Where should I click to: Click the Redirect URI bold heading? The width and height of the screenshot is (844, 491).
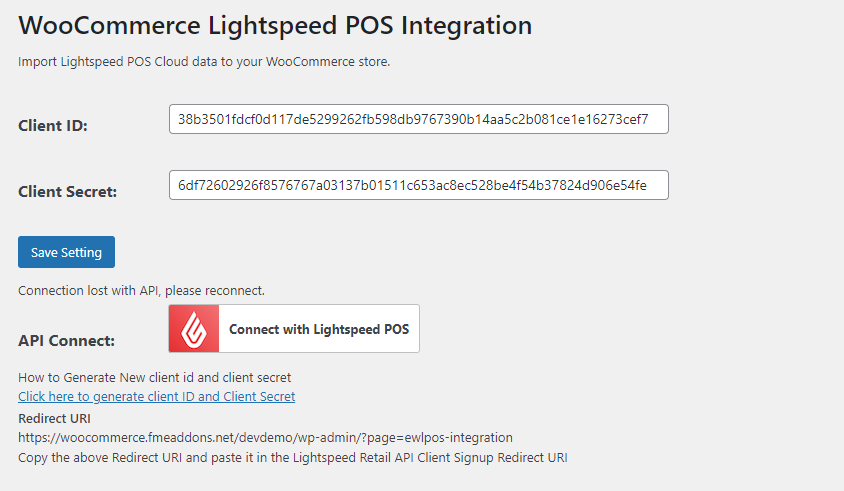[x=54, y=418]
